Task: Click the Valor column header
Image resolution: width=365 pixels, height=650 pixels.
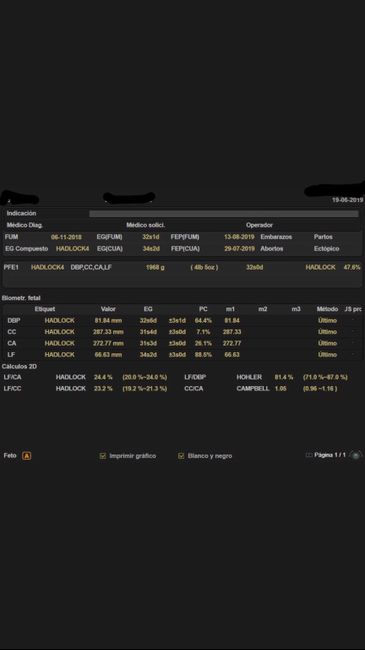Action: [108, 309]
